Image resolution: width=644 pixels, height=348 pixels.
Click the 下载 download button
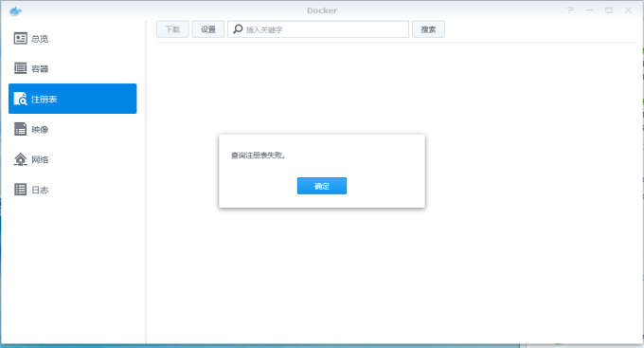click(x=172, y=29)
